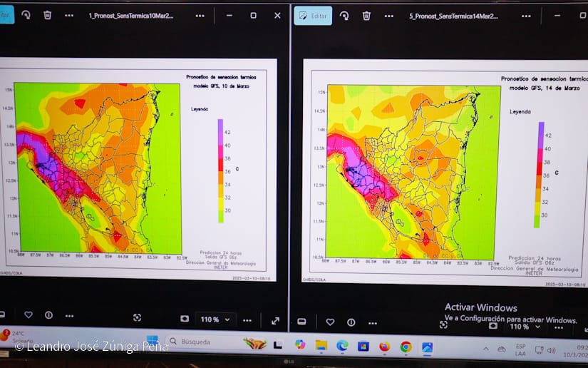Select the 5_Pronost_SensTermica14Mar2 window title
The width and height of the screenshot is (588, 368).
451,16
